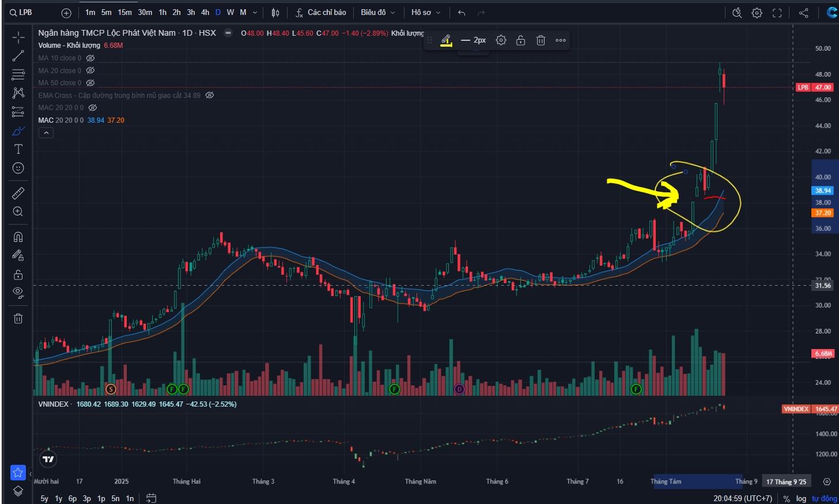Open the Fibonacci and Gann tools

pyautogui.click(x=18, y=74)
